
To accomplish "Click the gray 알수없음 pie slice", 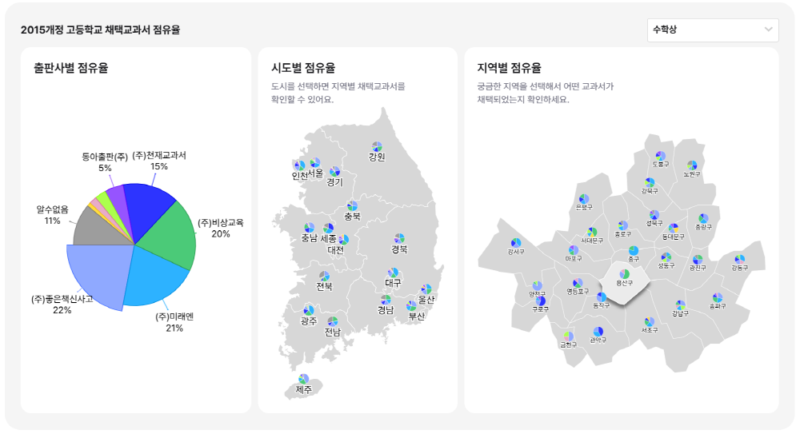I will (94, 228).
